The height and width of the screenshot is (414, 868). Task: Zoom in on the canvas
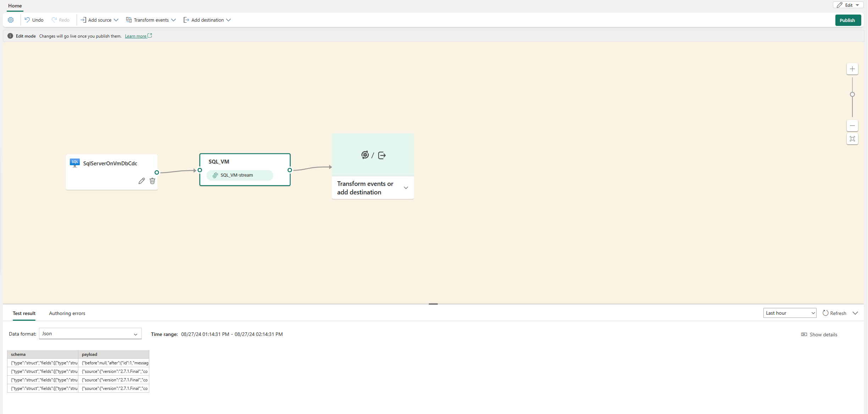852,69
